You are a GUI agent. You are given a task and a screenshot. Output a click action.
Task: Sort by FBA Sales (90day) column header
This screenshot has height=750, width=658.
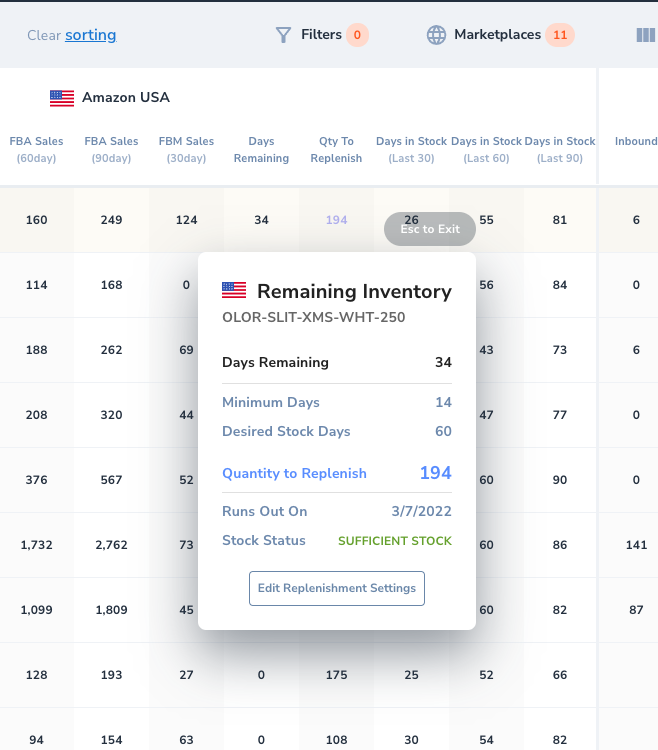point(111,150)
